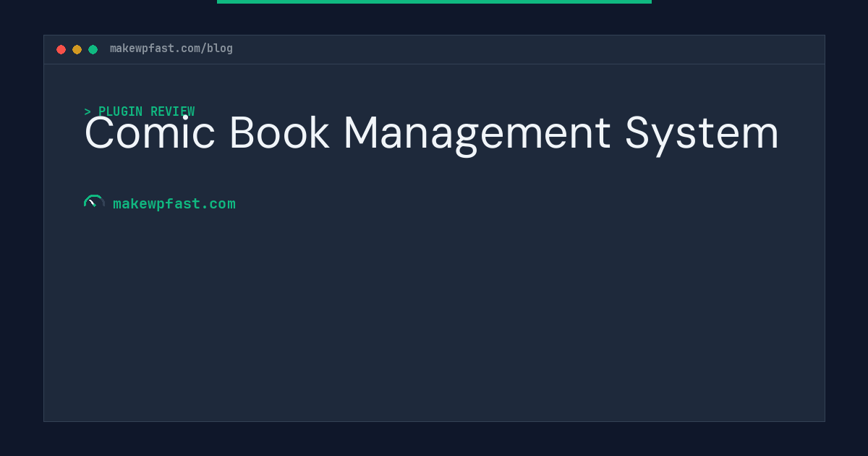The width and height of the screenshot is (868, 456).
Task: Click the makewpfast.com/blog address text
Action: [x=171, y=48]
